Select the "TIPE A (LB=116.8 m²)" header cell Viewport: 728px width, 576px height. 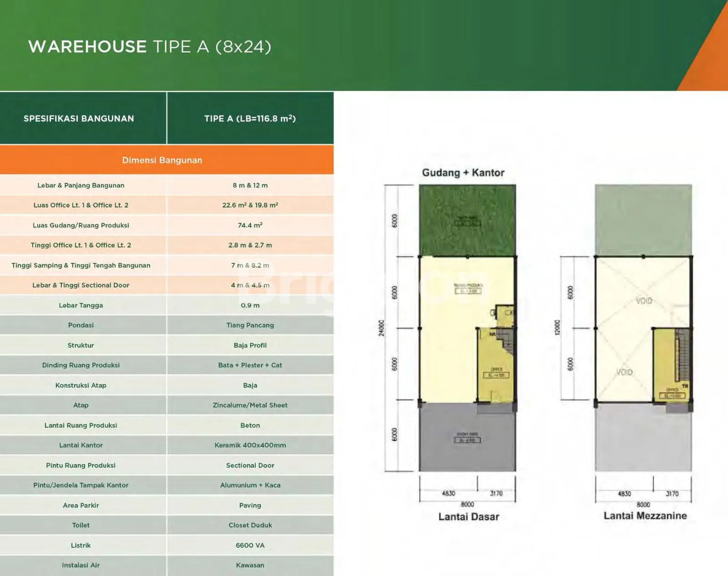tap(250, 118)
